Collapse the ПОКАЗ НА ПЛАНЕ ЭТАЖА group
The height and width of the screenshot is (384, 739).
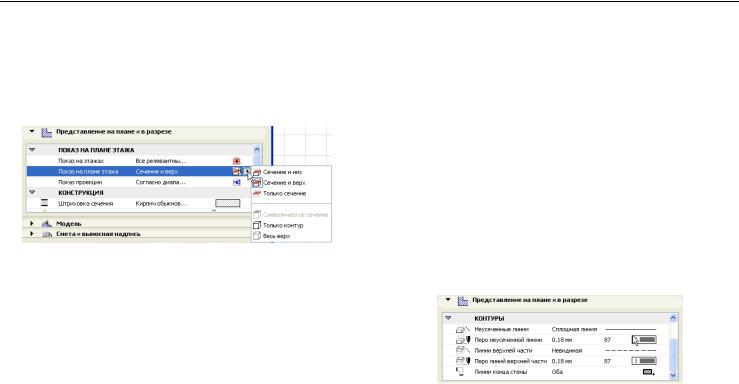pos(33,150)
